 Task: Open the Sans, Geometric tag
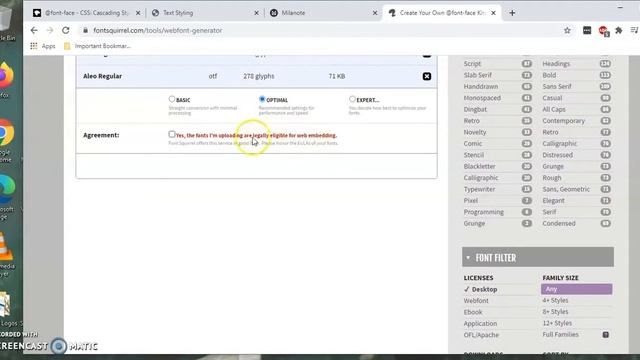(566, 189)
